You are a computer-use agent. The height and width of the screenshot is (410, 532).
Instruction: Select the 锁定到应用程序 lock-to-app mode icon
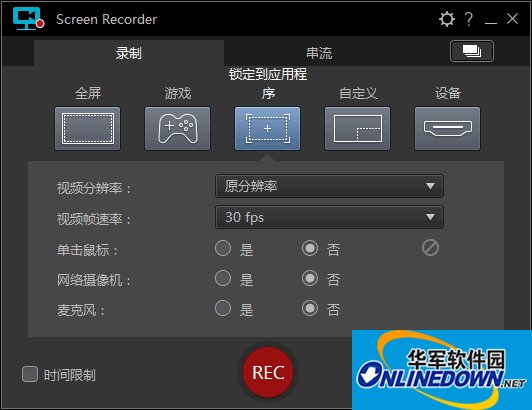point(267,129)
